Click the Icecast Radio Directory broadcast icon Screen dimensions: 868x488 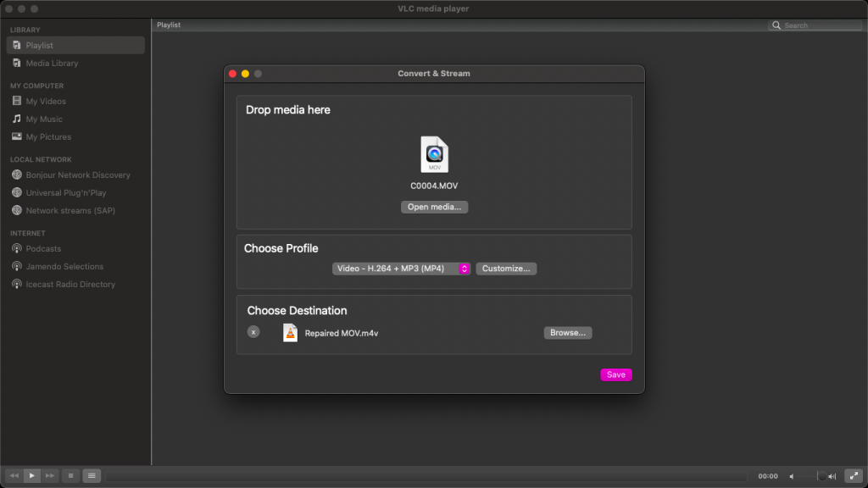pyautogui.click(x=17, y=284)
